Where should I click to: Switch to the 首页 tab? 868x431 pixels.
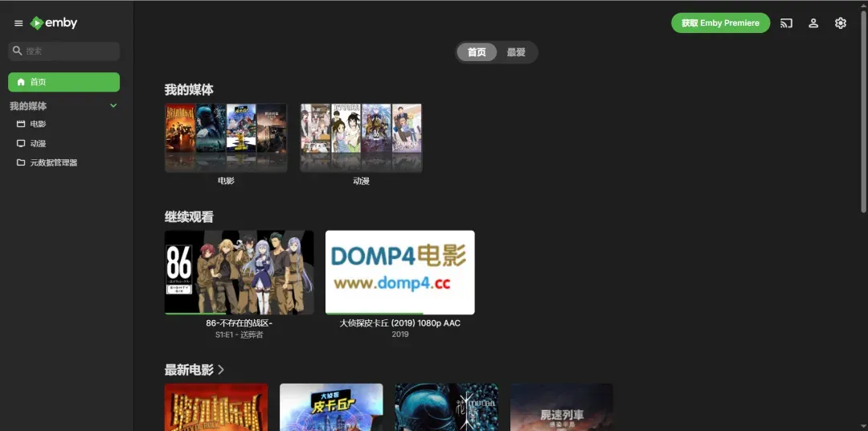[477, 52]
